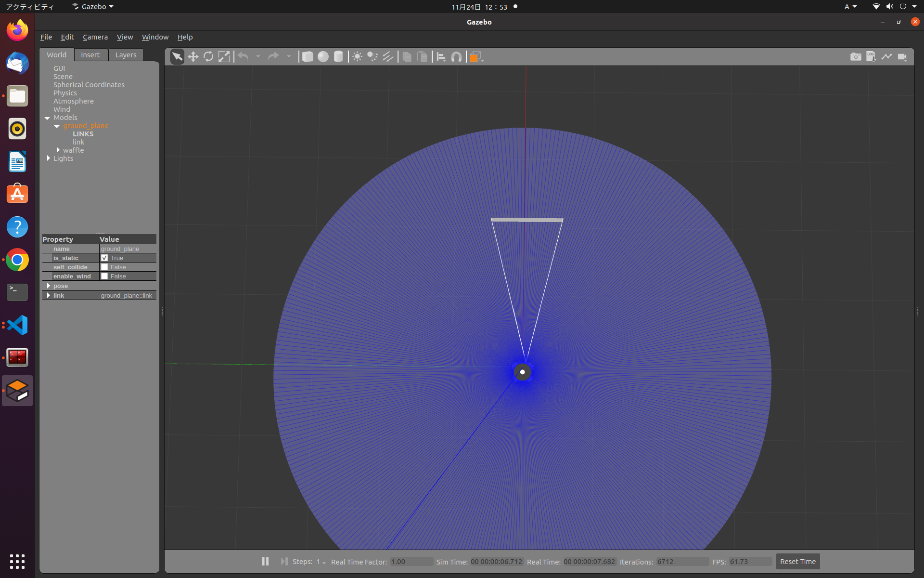924x578 pixels.
Task: Open the Terminal from the dock
Action: click(x=17, y=292)
